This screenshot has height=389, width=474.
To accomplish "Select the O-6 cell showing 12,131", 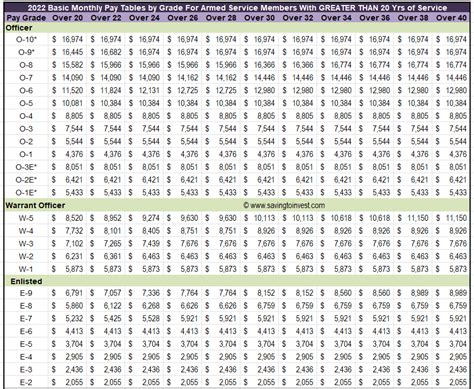I will click(x=144, y=91).
